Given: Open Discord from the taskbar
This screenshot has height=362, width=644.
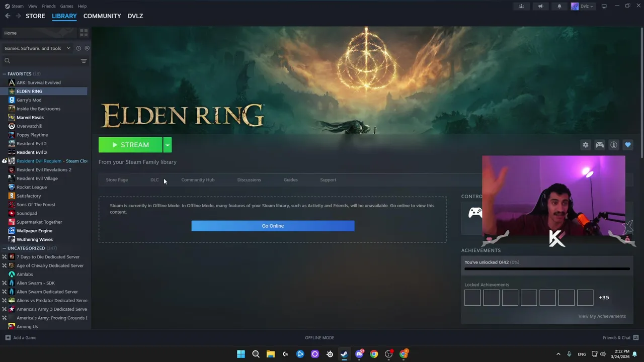Looking at the screenshot, I should [x=359, y=354].
